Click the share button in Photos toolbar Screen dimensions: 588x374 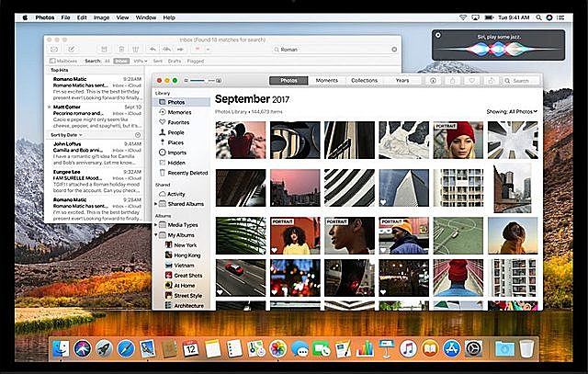pos(453,80)
